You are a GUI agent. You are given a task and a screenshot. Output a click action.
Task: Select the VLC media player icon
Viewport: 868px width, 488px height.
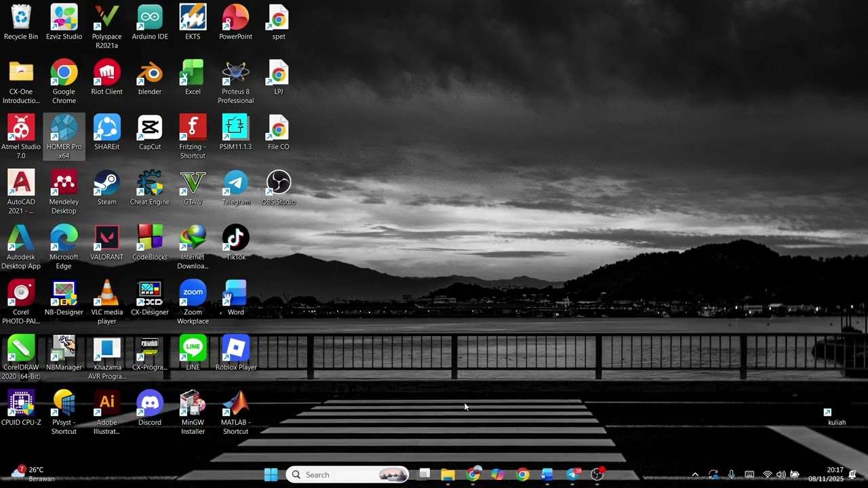click(106, 302)
